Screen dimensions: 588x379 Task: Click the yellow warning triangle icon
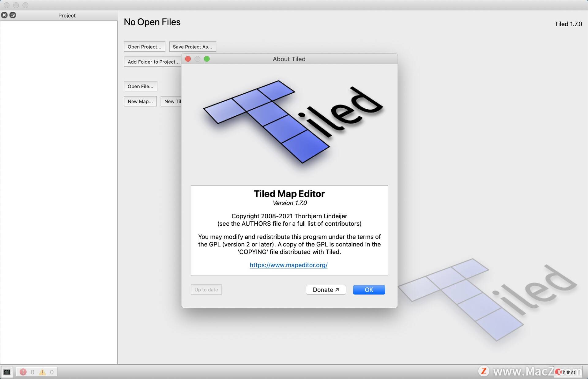(42, 372)
